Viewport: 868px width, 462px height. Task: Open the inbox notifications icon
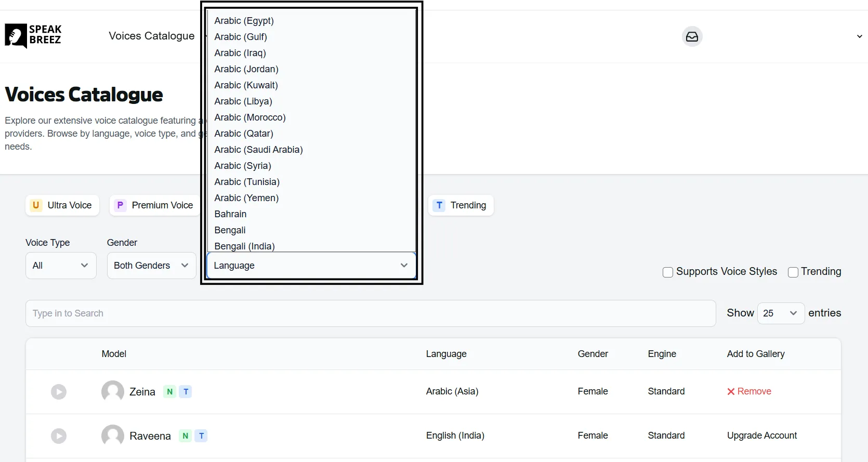(x=692, y=36)
